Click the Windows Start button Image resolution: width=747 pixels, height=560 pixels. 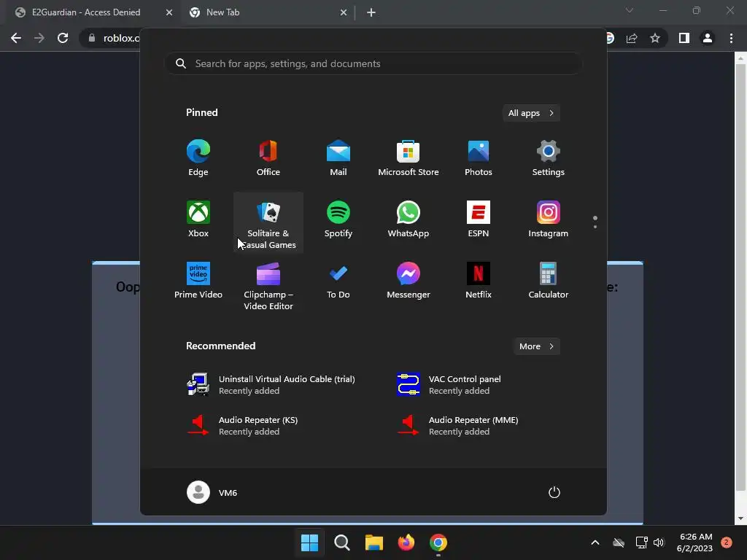click(309, 542)
